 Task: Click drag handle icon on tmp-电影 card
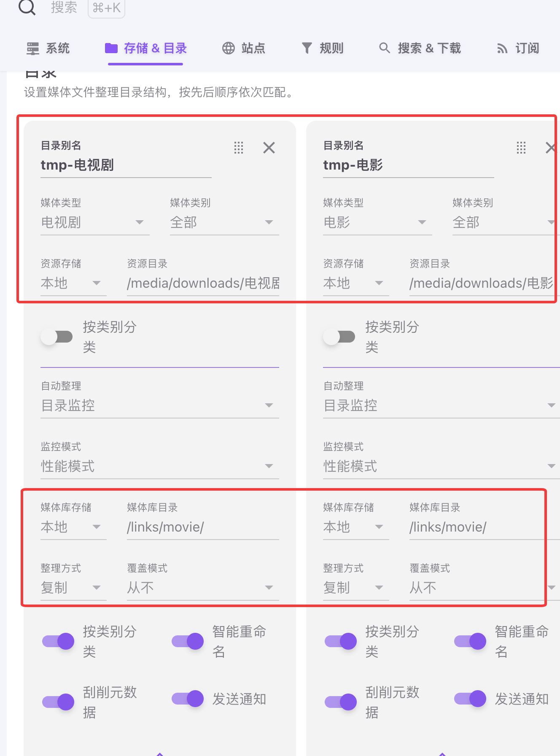[521, 148]
